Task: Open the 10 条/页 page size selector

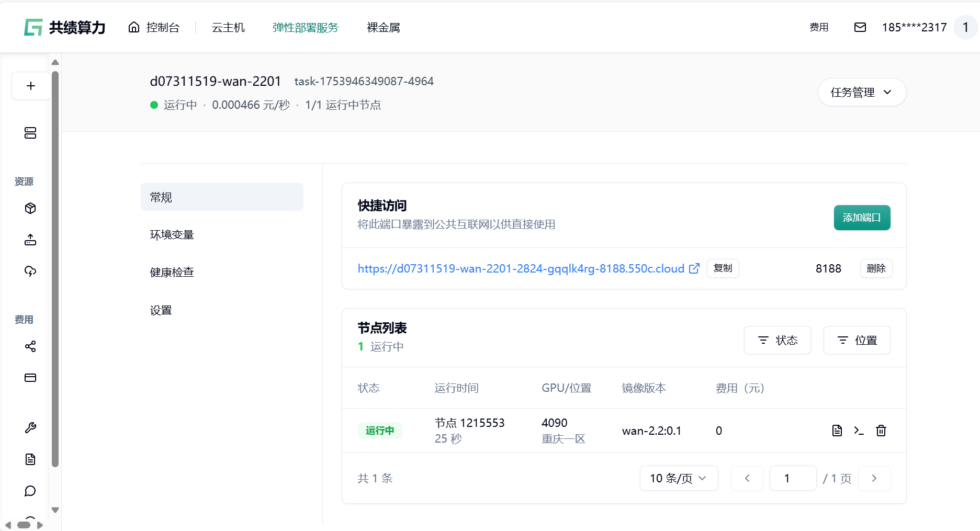Action: [678, 478]
